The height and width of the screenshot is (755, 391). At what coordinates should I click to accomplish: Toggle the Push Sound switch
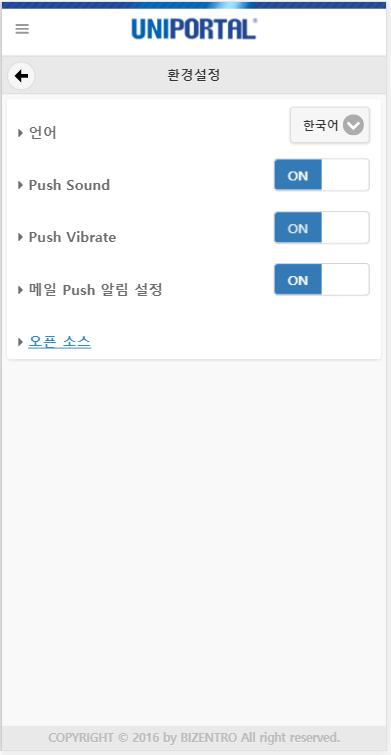pyautogui.click(x=322, y=175)
